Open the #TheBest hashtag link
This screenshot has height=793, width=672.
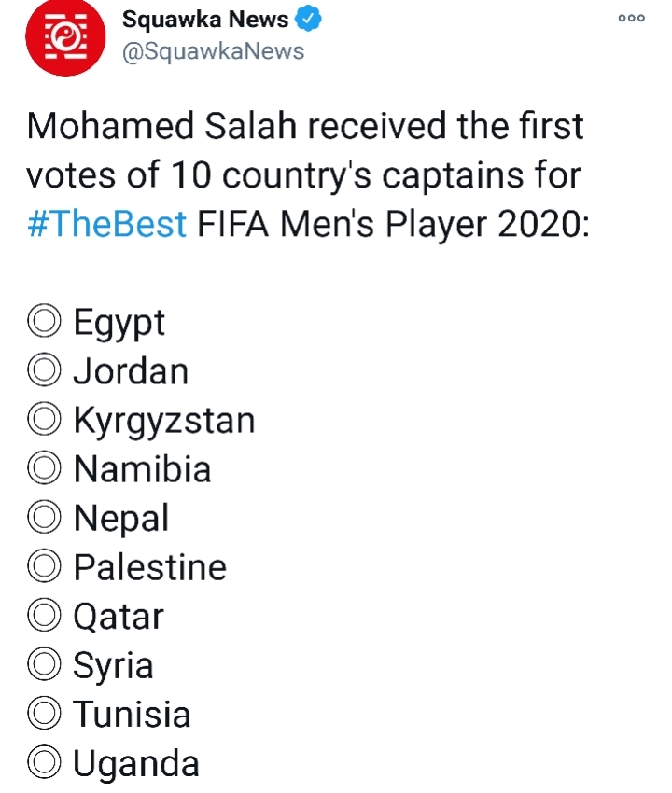coord(107,224)
